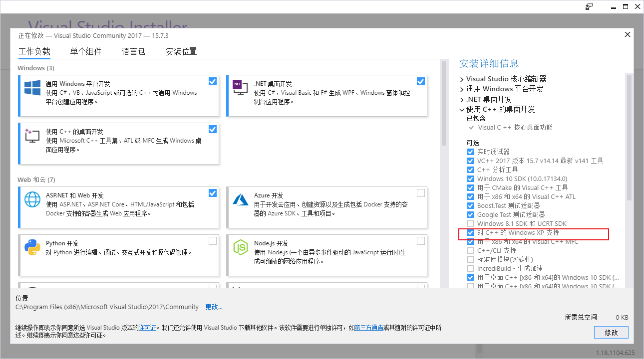Toggle the C++ 分析工具 checkbox
Viewport: 644px width, 359px height.
470,170
